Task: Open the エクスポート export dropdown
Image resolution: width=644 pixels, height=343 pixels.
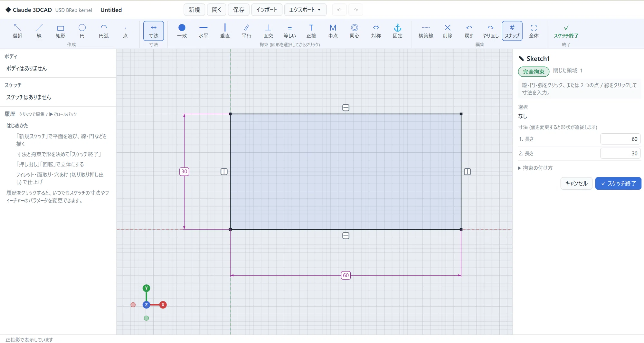Action: pyautogui.click(x=305, y=10)
